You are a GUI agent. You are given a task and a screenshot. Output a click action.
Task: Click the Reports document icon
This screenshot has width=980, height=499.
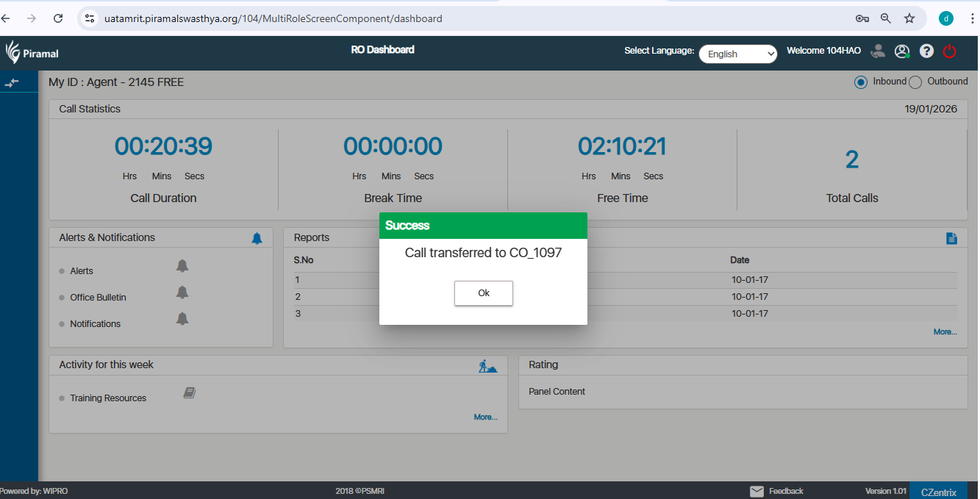(x=951, y=238)
